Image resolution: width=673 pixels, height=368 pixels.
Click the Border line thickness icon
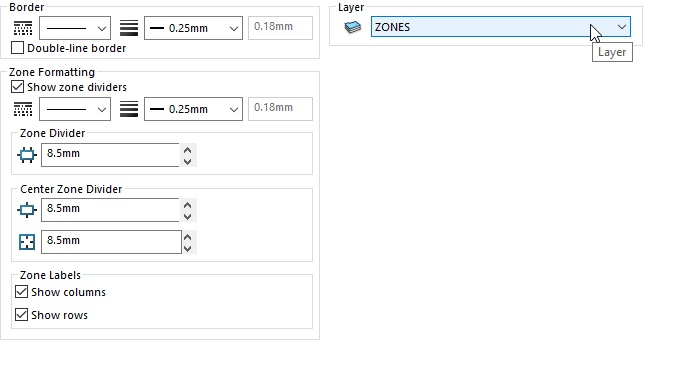(x=129, y=28)
